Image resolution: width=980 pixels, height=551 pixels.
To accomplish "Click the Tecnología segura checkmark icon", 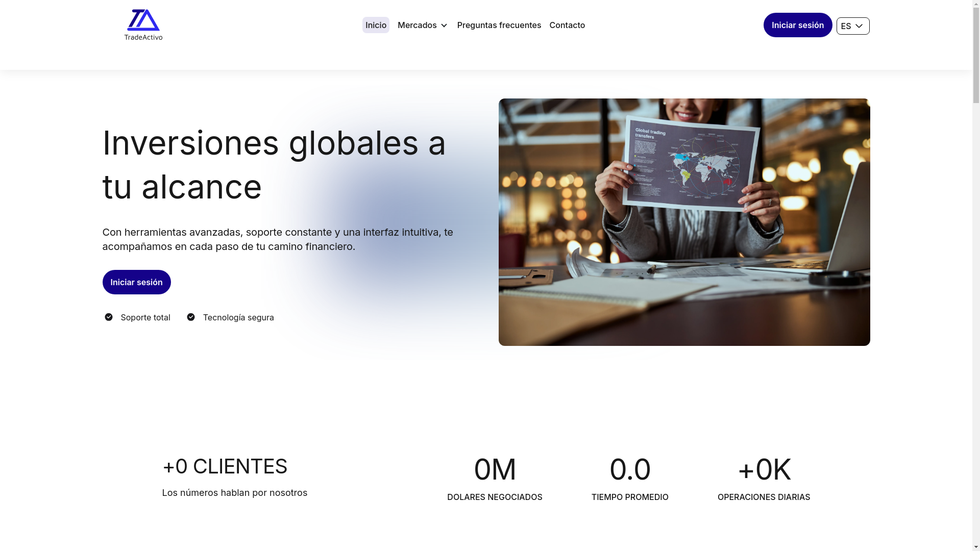I will [191, 317].
